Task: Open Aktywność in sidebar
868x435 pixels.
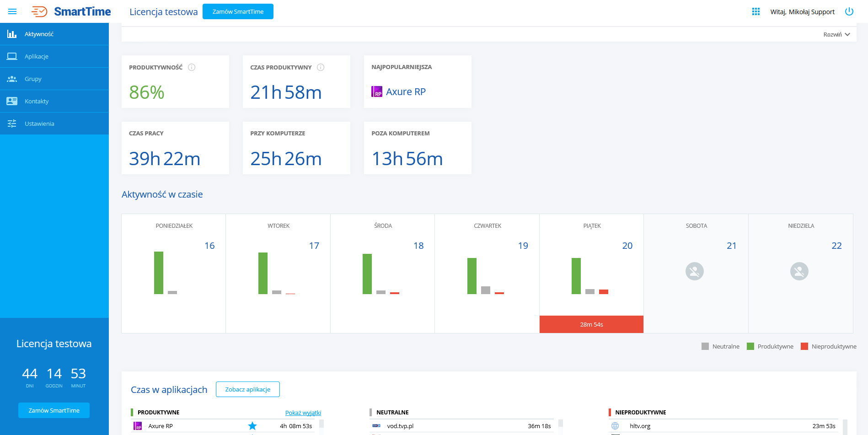Action: click(39, 34)
